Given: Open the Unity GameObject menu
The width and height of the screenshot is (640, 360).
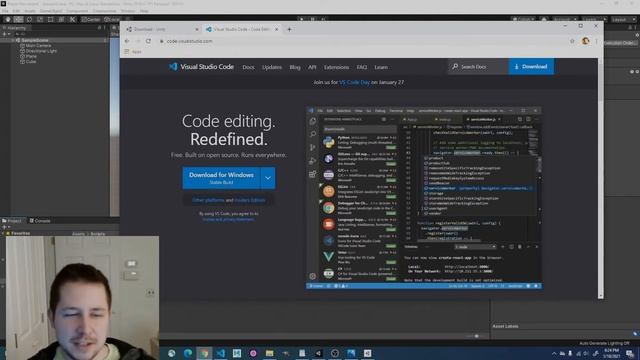Looking at the screenshot, I should 51,11.
